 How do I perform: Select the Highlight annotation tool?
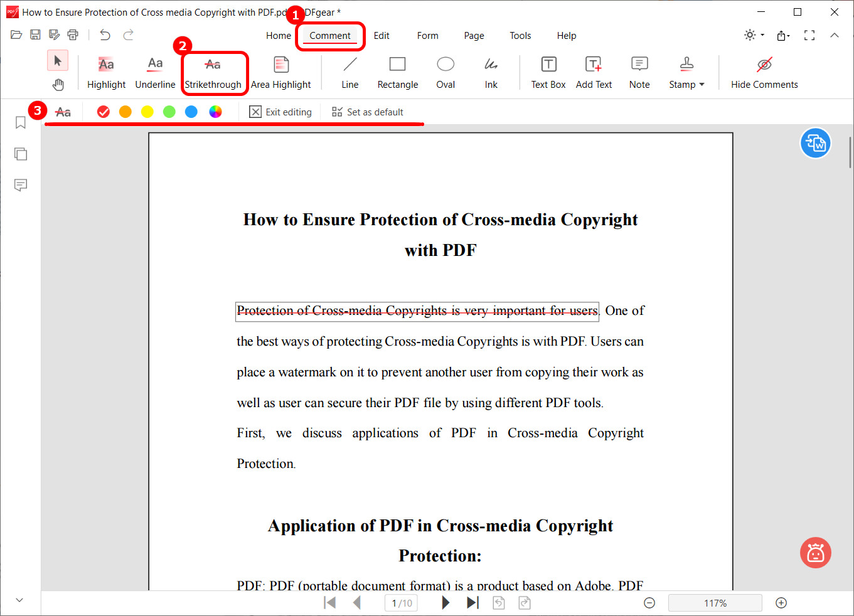coord(105,71)
